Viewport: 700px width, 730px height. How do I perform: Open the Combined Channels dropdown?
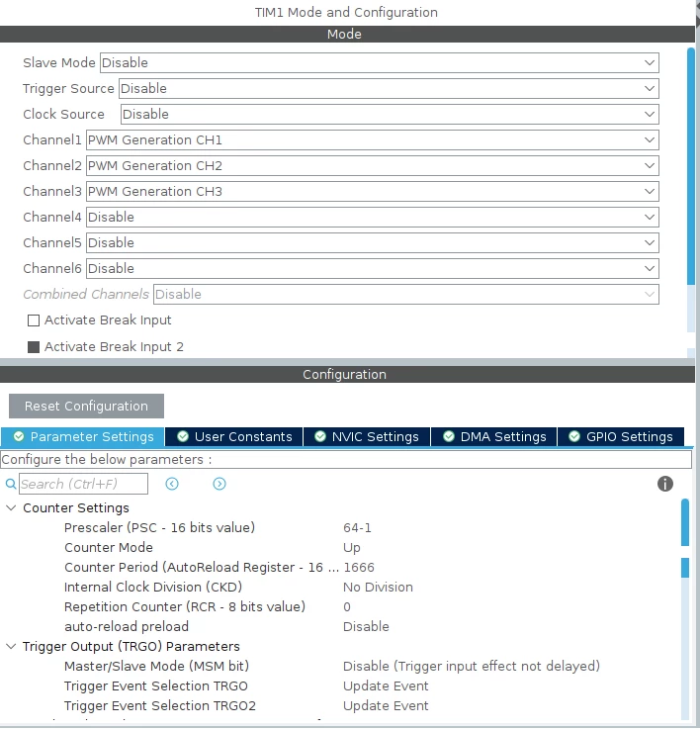[406, 294]
